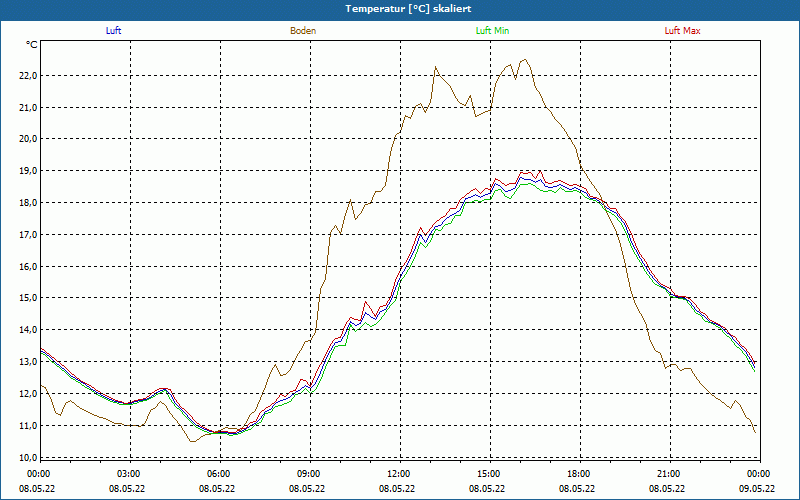Click the 09:00 time axis label
Viewport: 800px width, 500px height.
(310, 474)
